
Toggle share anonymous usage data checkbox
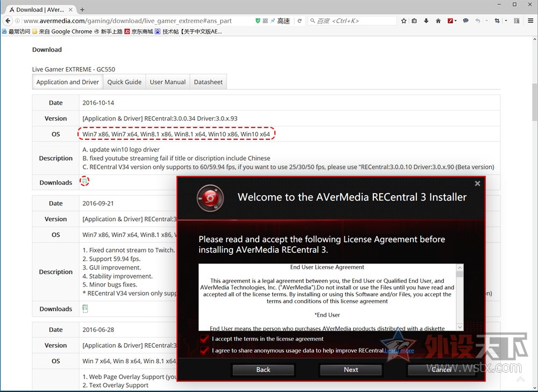coord(204,351)
